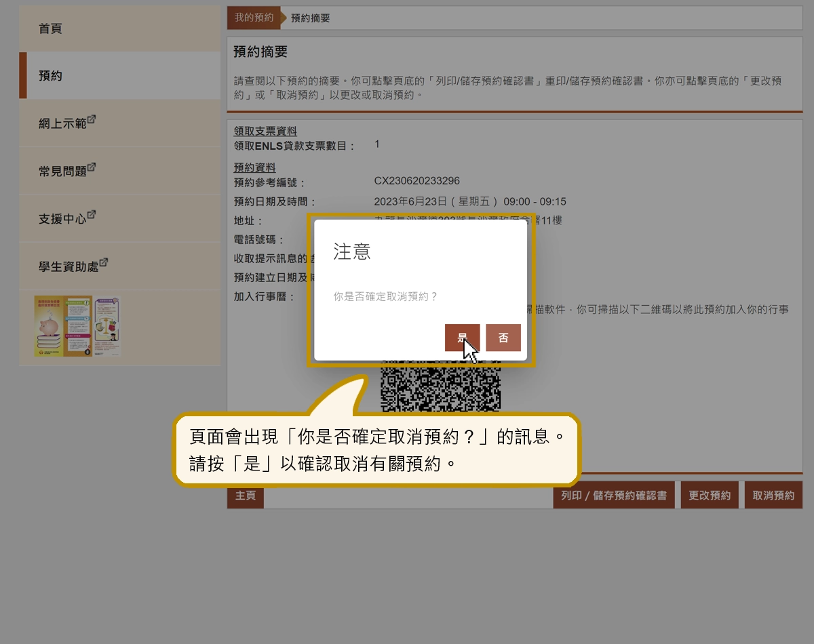Click the external link icon beside 支援中心

(x=92, y=214)
